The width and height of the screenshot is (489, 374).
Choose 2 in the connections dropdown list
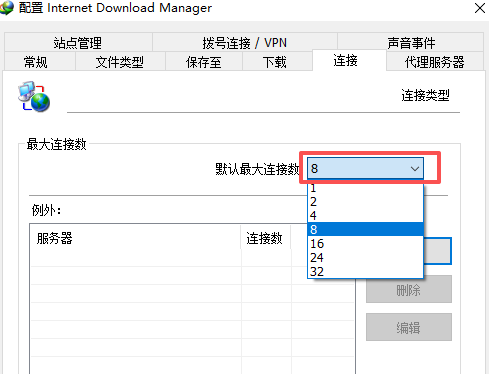(x=365, y=201)
